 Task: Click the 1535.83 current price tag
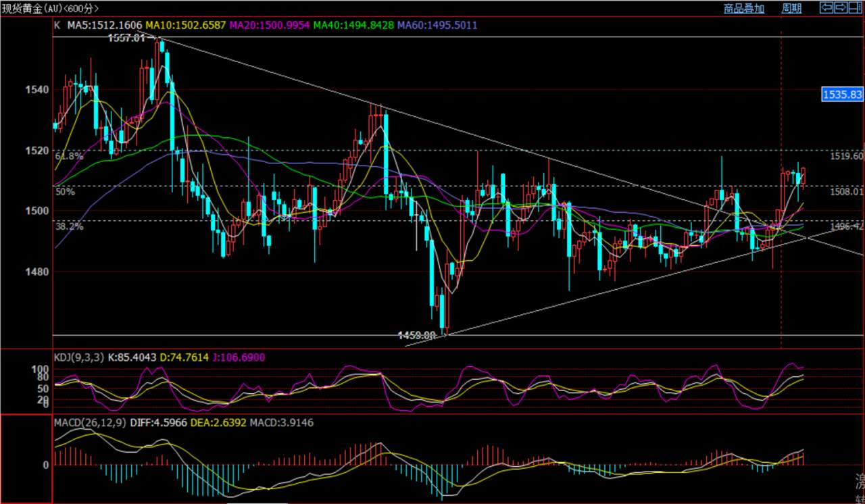pyautogui.click(x=843, y=95)
